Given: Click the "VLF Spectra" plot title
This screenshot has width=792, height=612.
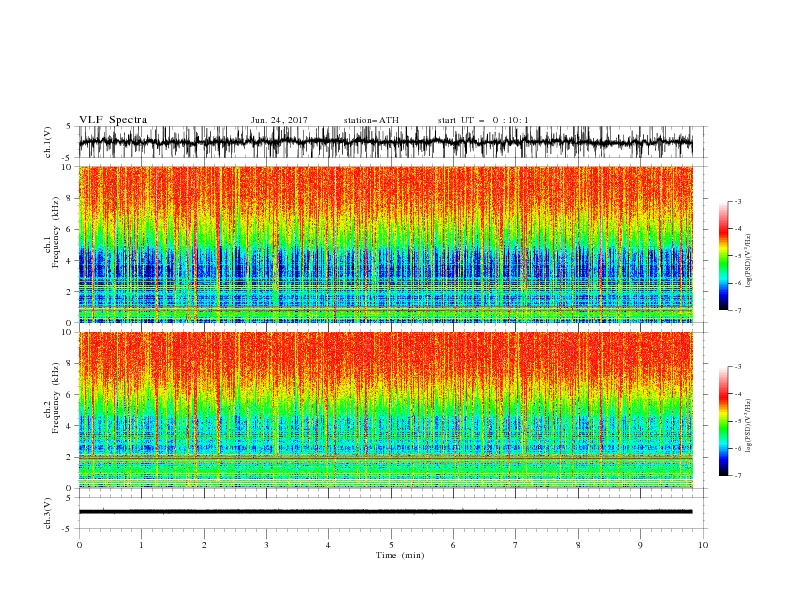Looking at the screenshot, I should [113, 120].
